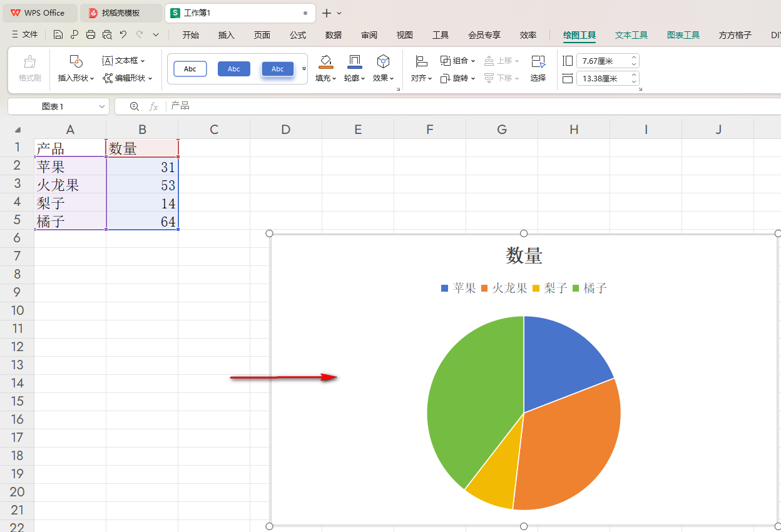
Task: Click the 苹果 legend entry in chart
Action: click(x=459, y=288)
